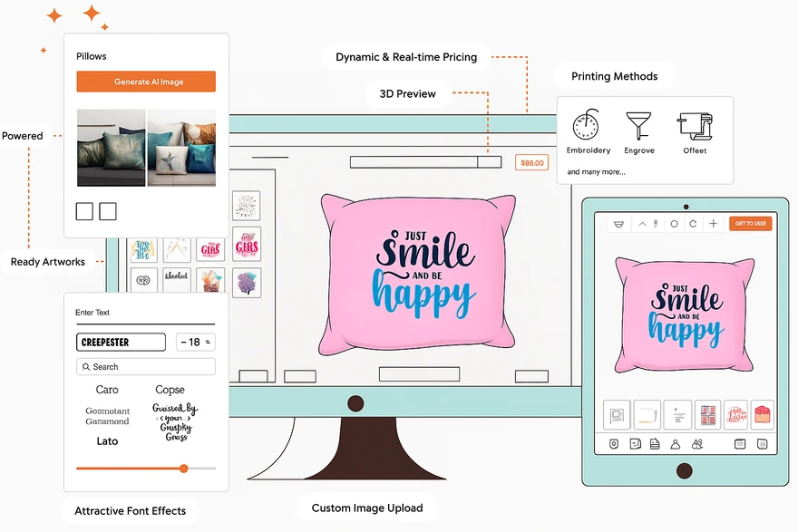The height and width of the screenshot is (532, 798).
Task: Decrease font size using the minus stepper
Action: coord(185,343)
